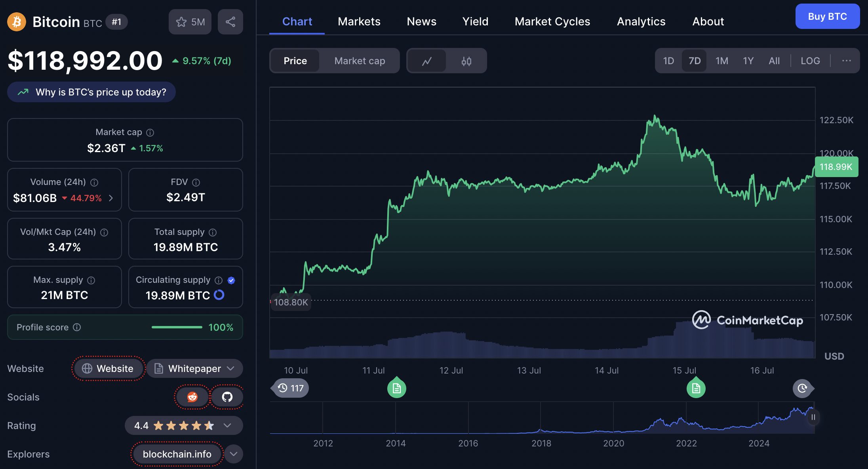Screen dimensions: 868x469
Task: Show Circulating supply info icon
Action: [219, 280]
